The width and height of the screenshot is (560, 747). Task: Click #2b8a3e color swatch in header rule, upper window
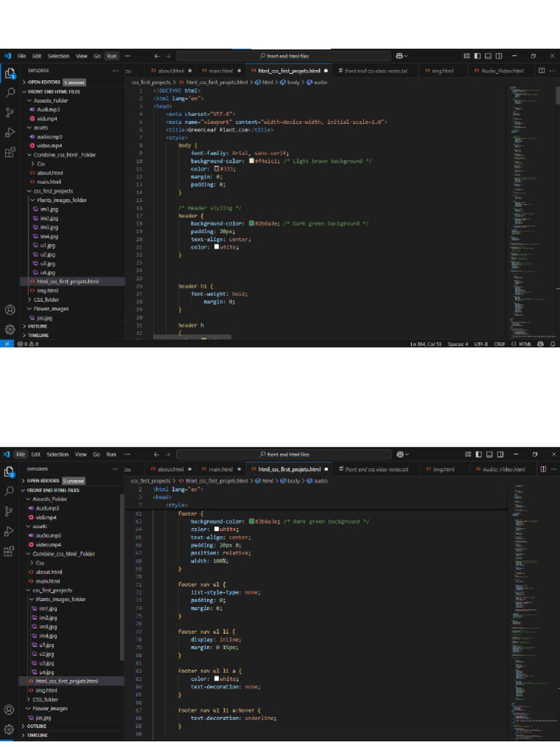pos(252,223)
